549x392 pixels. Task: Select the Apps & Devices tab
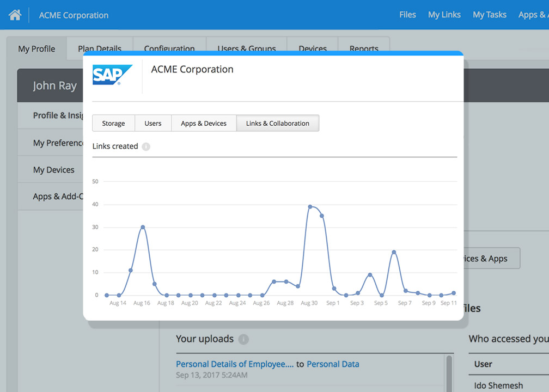tap(204, 124)
